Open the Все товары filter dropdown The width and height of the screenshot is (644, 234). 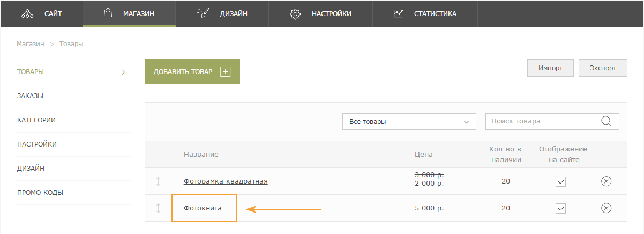[x=409, y=121]
